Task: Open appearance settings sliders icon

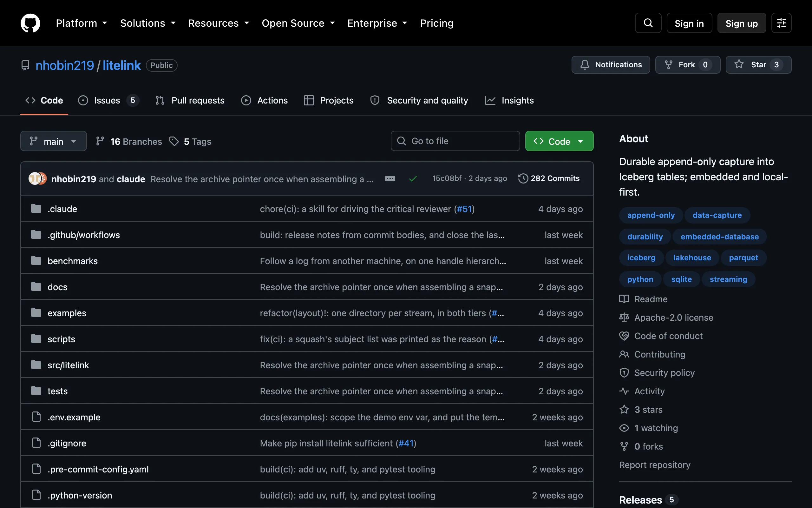Action: click(781, 23)
